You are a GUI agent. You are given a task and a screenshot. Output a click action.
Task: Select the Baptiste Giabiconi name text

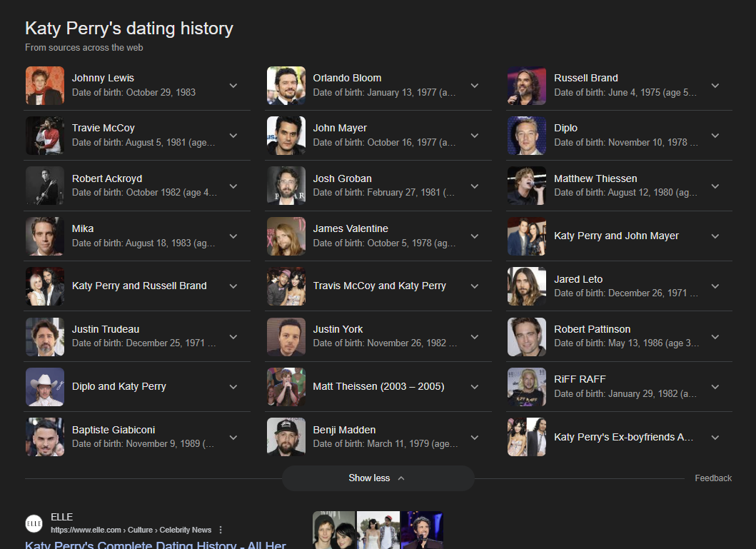(x=114, y=430)
